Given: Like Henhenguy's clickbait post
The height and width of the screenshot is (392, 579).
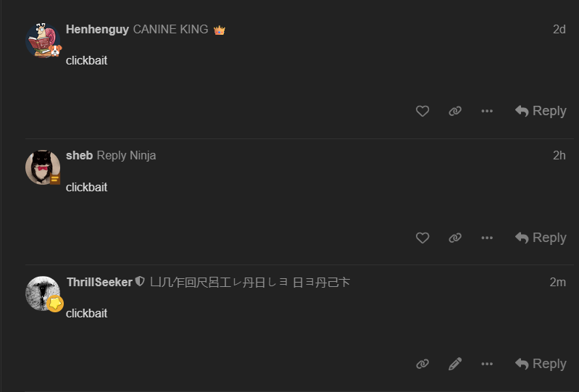Looking at the screenshot, I should coord(422,111).
